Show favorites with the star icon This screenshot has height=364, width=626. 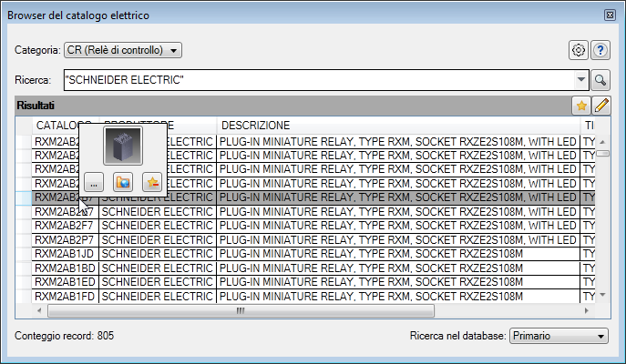click(x=581, y=106)
